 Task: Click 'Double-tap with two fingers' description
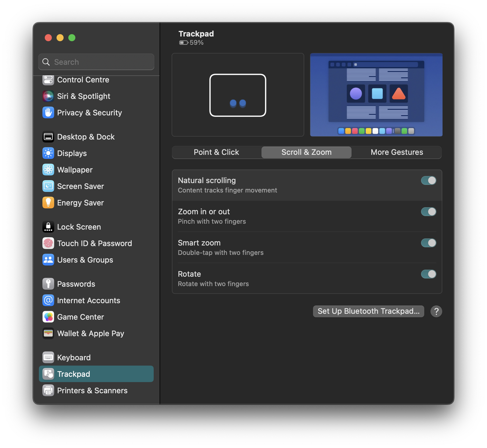click(221, 253)
